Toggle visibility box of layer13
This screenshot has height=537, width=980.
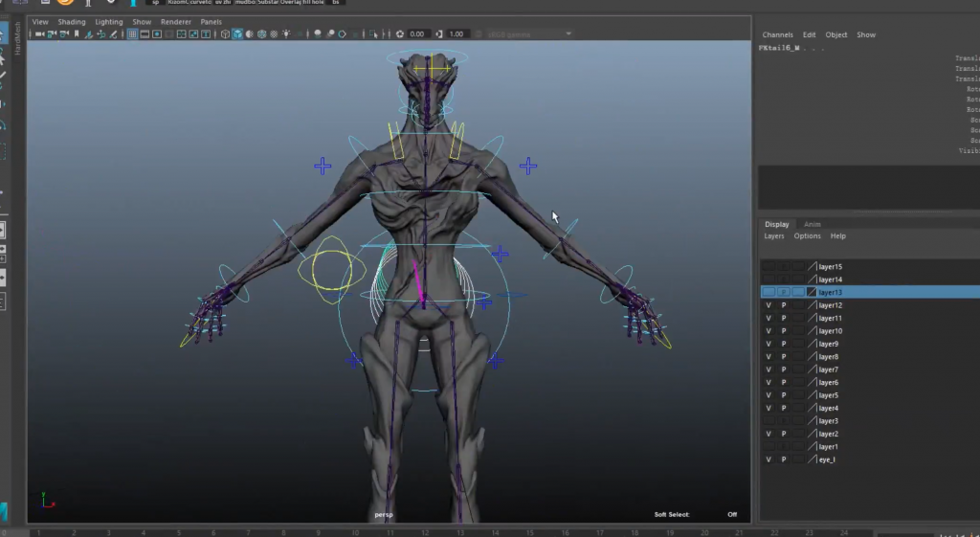(x=768, y=292)
